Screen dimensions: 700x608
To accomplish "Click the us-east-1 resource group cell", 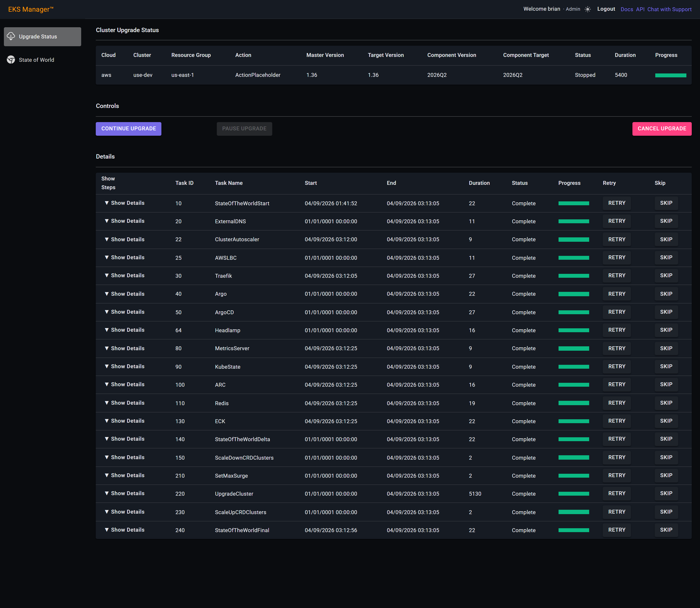I will (183, 75).
